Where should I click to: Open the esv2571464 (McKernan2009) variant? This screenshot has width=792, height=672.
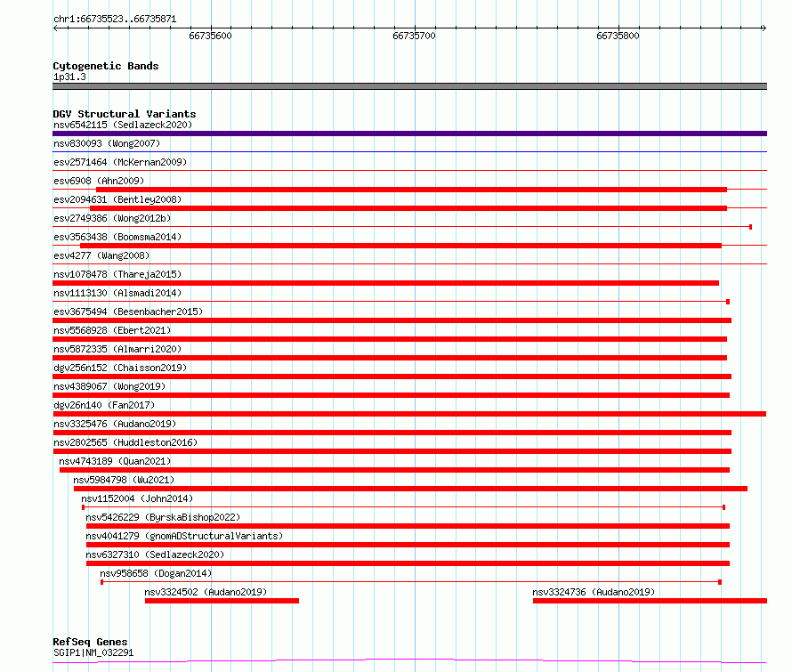tap(120, 162)
